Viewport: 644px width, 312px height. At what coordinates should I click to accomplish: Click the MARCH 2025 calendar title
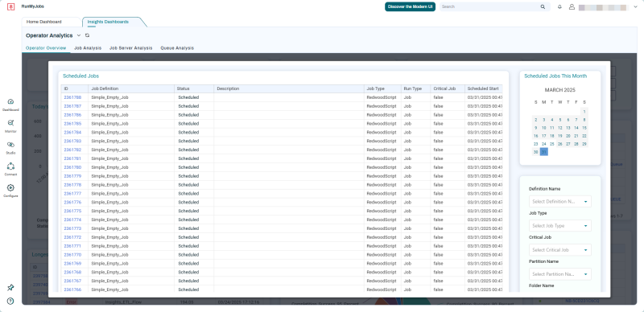(559, 90)
